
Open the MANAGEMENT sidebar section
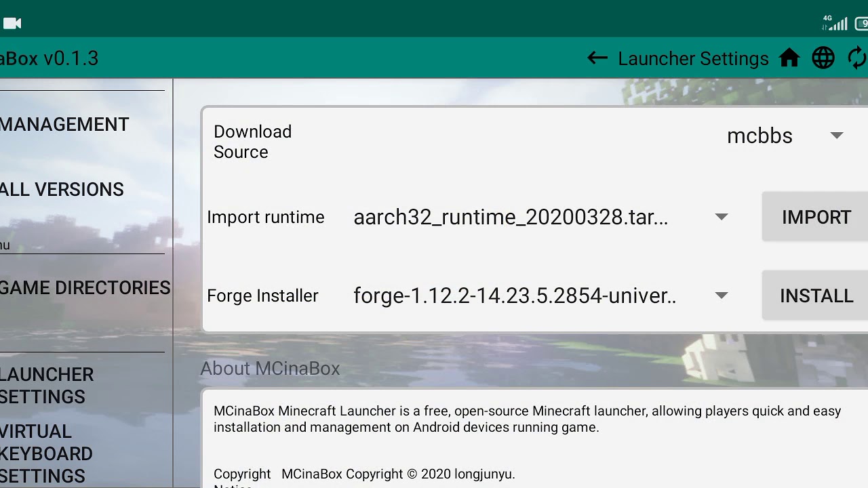[x=64, y=125]
